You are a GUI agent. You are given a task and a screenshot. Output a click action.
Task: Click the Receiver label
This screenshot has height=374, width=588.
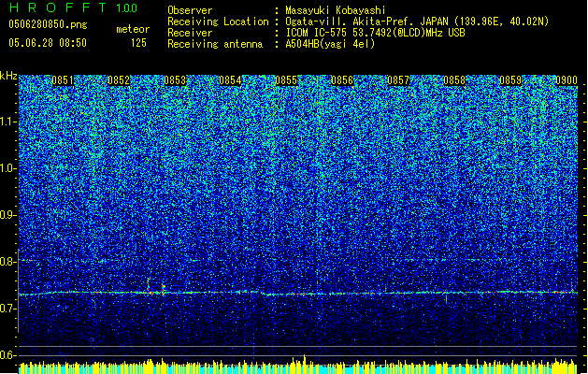pyautogui.click(x=190, y=33)
